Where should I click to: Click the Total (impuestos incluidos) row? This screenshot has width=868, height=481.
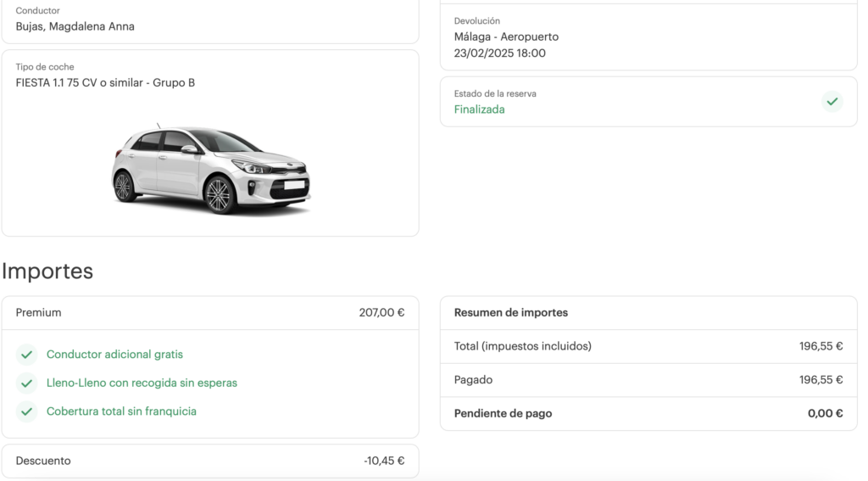click(522, 346)
